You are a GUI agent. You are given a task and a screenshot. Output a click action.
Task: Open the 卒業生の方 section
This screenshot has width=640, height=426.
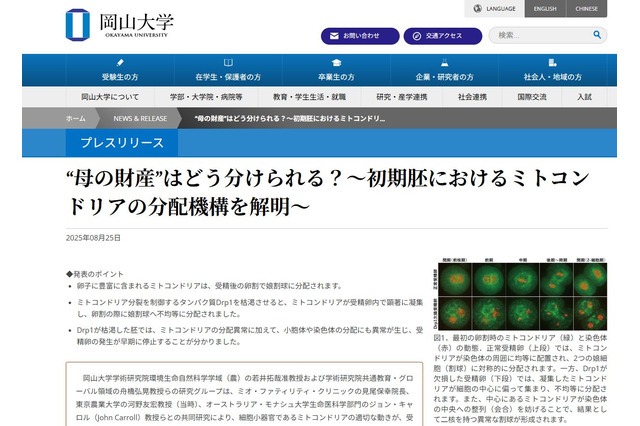(336, 70)
